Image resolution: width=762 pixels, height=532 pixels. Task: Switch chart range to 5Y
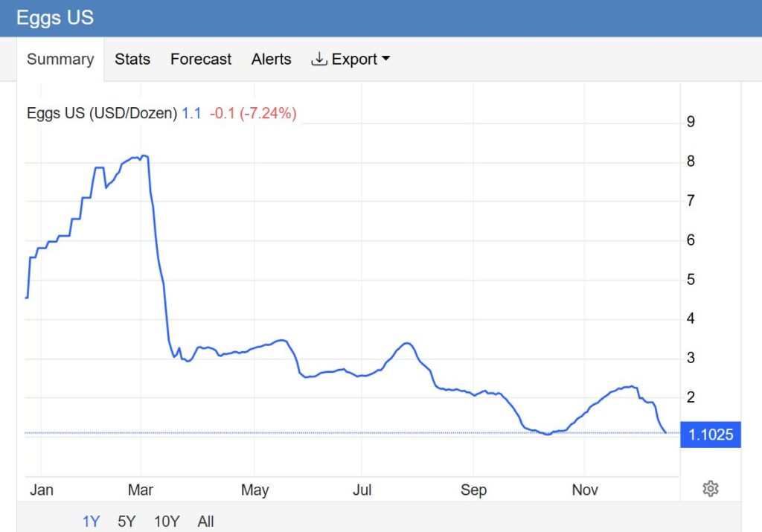[x=127, y=522]
